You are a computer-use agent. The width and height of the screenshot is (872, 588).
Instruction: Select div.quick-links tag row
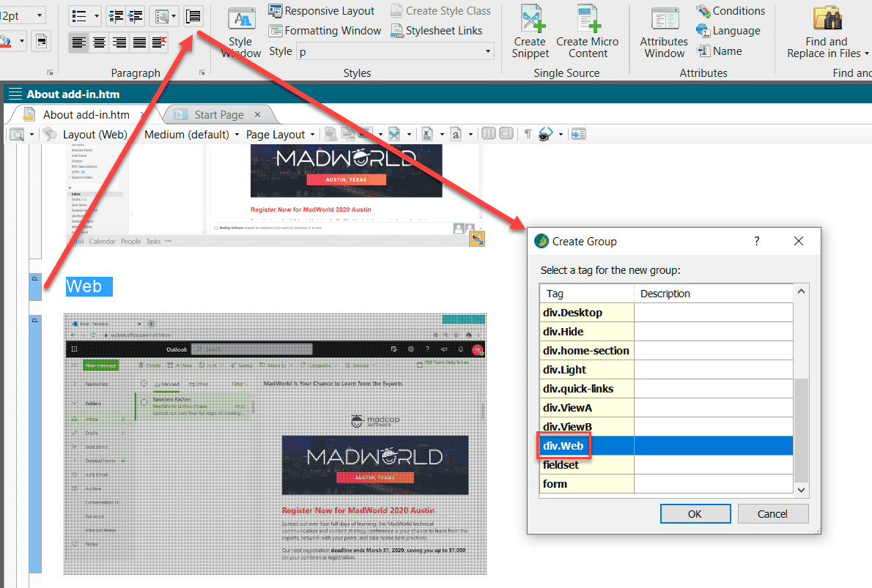(665, 389)
